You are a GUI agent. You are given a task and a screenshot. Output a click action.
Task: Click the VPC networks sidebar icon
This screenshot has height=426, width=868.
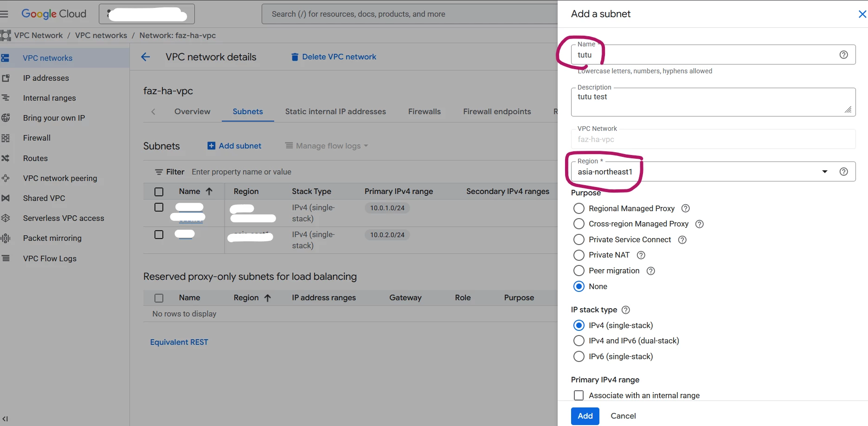pyautogui.click(x=6, y=58)
